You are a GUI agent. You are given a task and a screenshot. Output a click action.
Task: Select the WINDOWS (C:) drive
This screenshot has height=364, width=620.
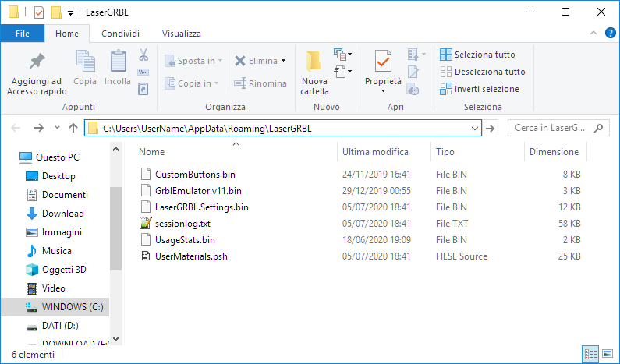55,307
